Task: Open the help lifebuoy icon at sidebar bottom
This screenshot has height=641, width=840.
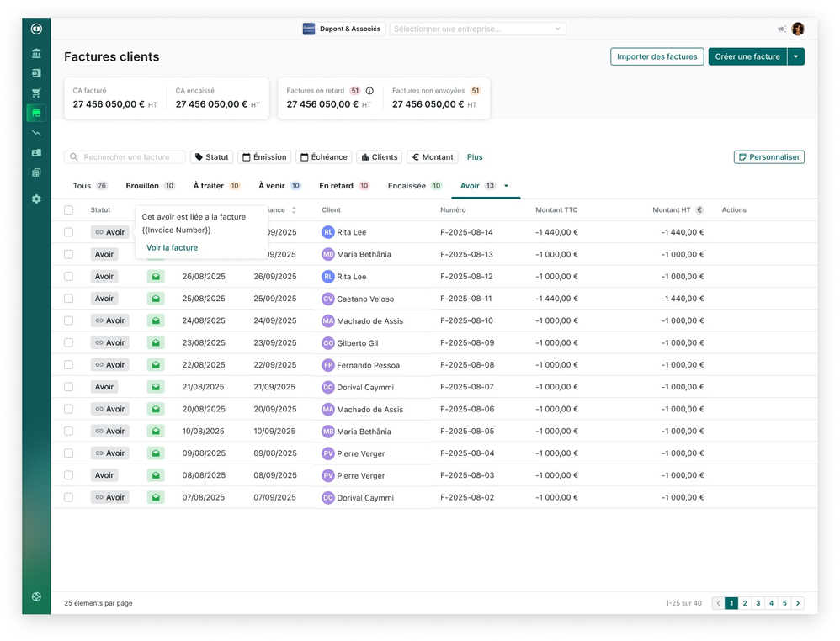Action: 36,596
